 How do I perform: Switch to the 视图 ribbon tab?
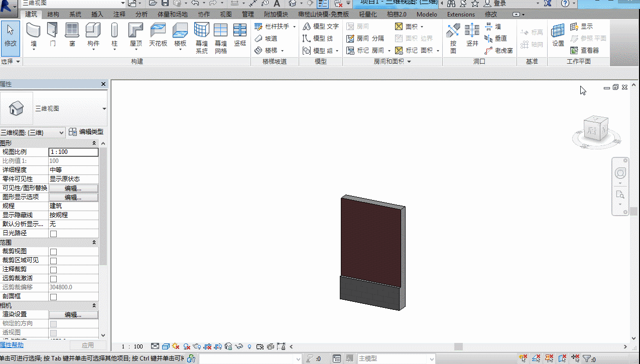pyautogui.click(x=226, y=15)
